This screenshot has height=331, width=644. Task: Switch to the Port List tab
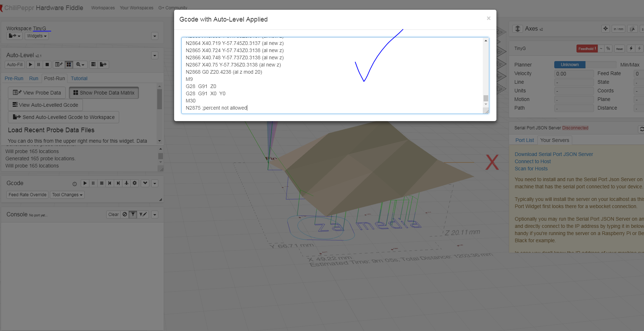tap(524, 140)
